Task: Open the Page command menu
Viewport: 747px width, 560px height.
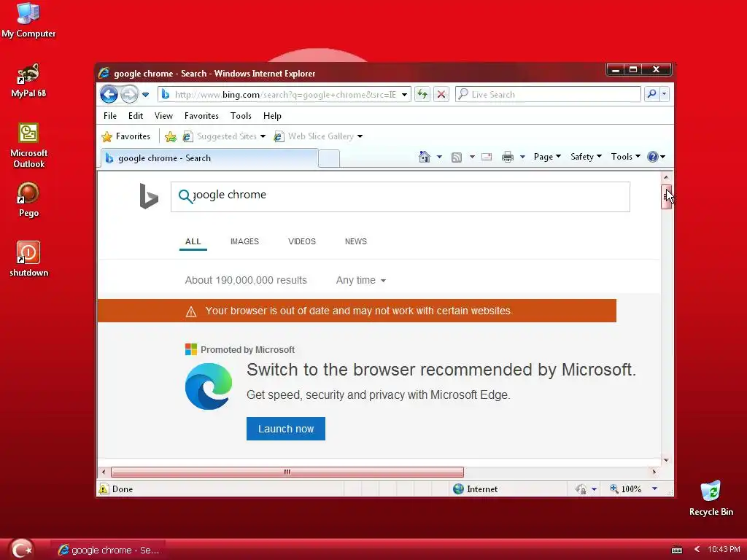Action: pyautogui.click(x=547, y=157)
